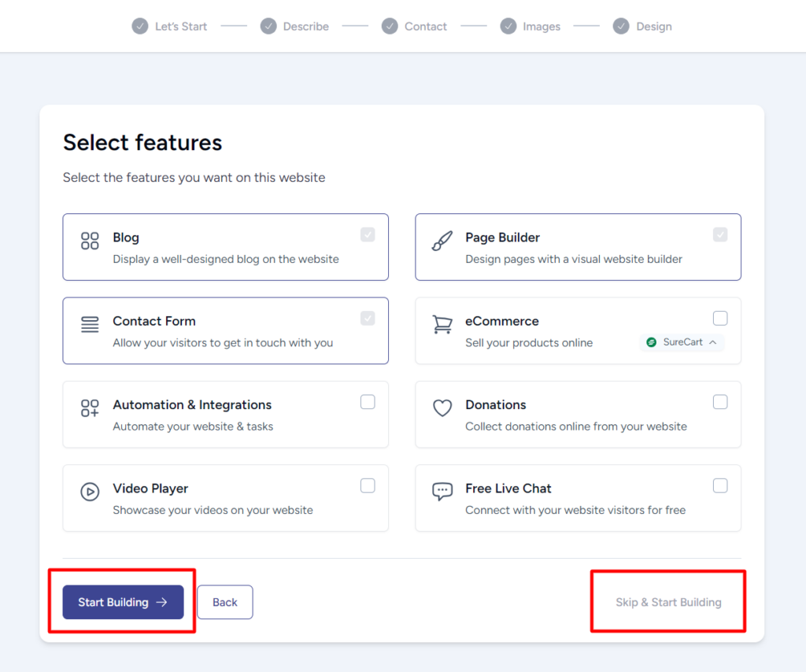The image size is (806, 672).
Task: Open the Images step
Action: pyautogui.click(x=531, y=26)
